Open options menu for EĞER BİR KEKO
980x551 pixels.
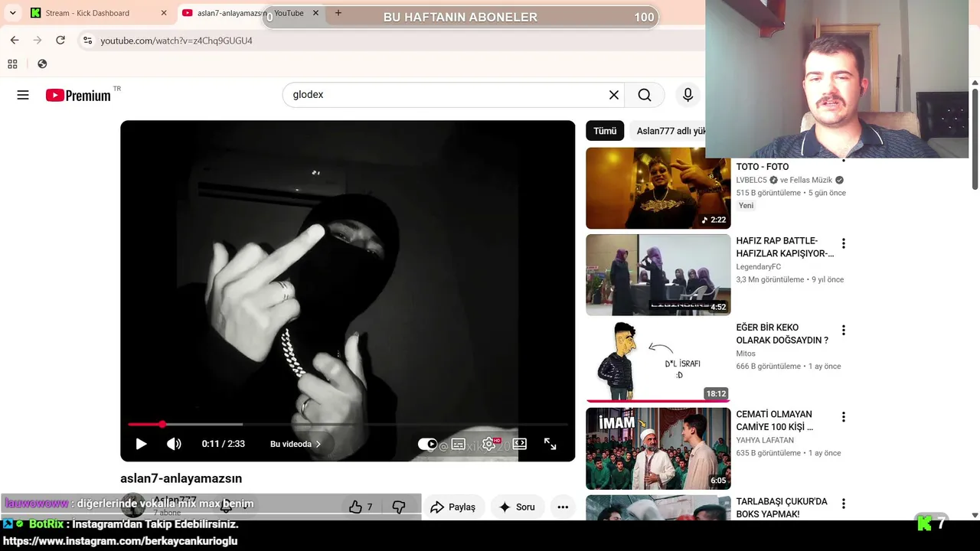[x=844, y=331]
